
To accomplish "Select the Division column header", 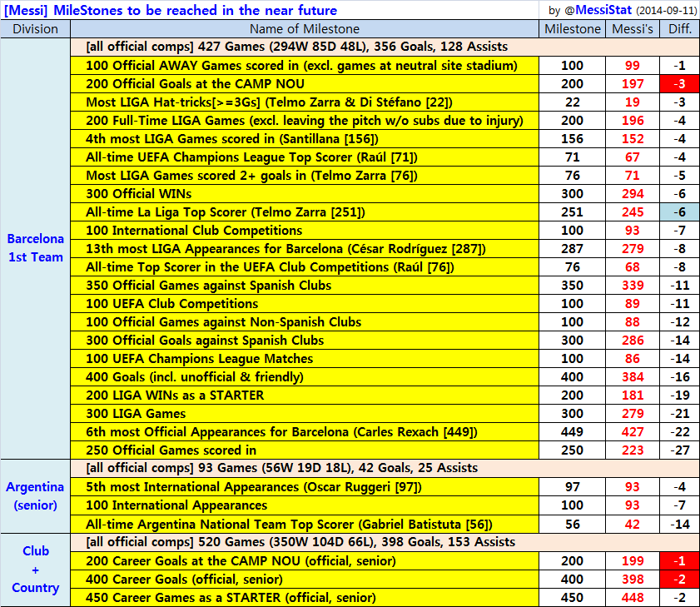I will [x=35, y=29].
